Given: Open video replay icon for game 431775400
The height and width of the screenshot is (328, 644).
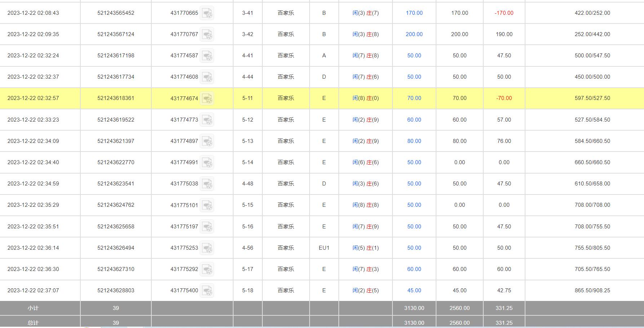Looking at the screenshot, I should click(x=207, y=290).
